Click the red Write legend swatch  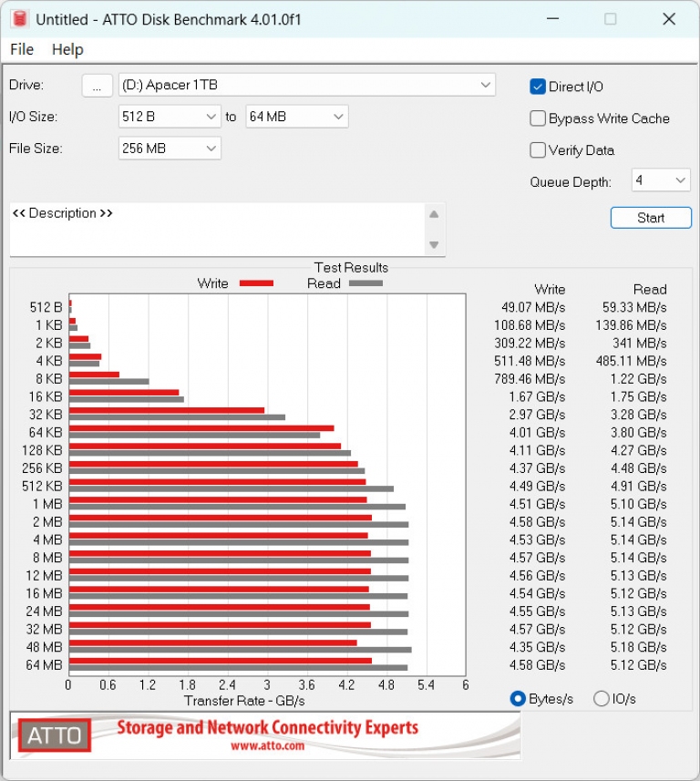click(257, 283)
